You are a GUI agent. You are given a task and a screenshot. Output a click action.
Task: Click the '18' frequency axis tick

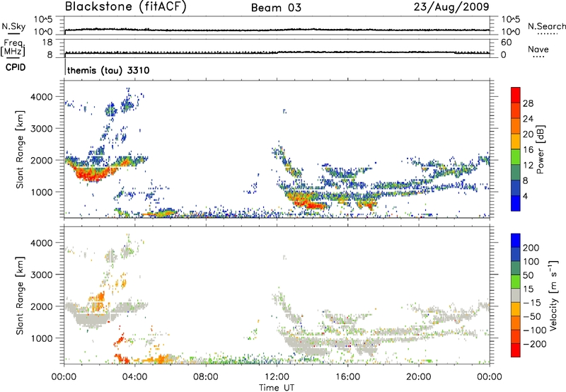tap(47, 42)
